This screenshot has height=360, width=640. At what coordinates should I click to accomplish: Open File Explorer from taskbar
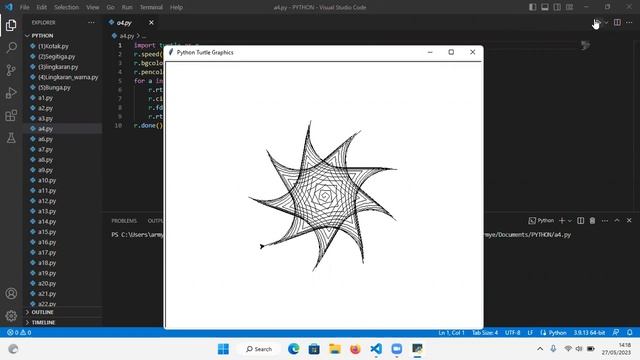(335, 349)
